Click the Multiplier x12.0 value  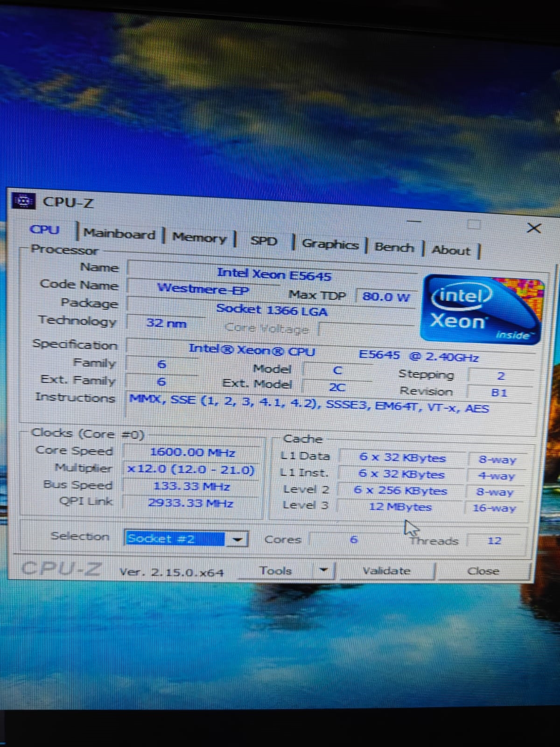pos(191,469)
